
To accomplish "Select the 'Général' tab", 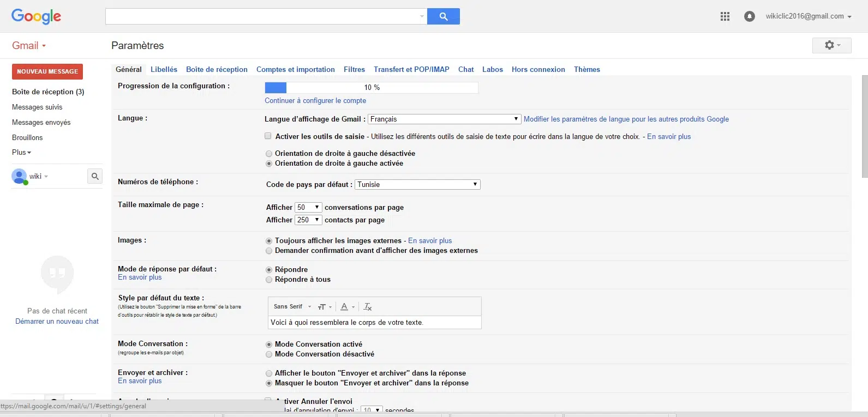I will (x=129, y=69).
